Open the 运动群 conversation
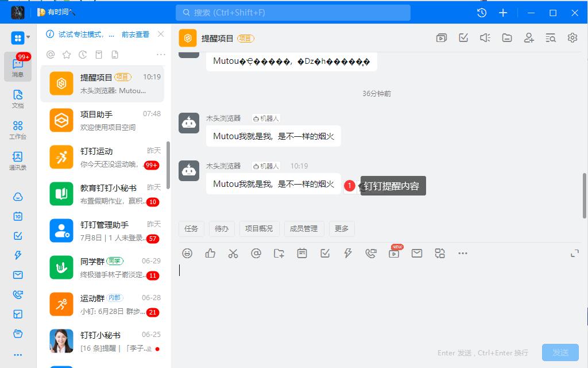The image size is (588, 368). pos(102,305)
